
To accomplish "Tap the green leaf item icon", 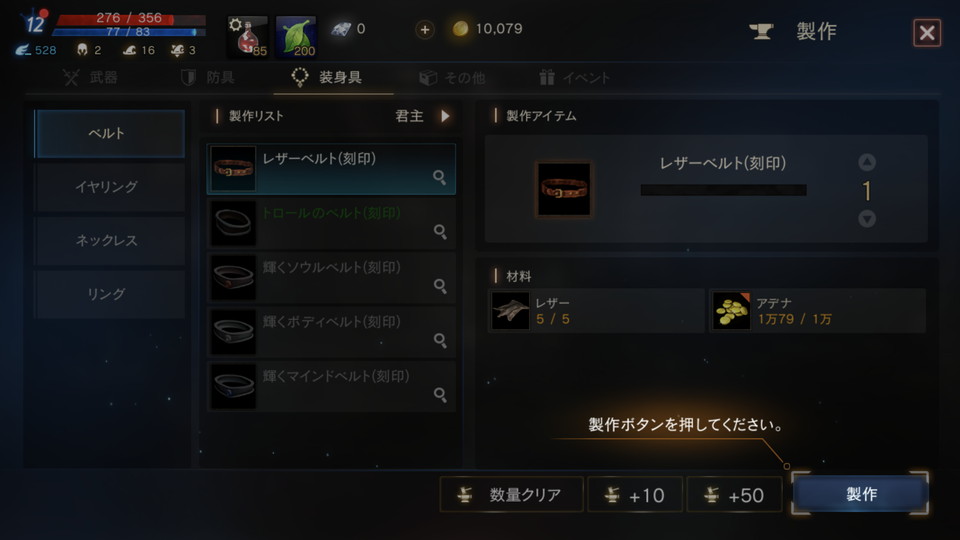I will [x=296, y=37].
